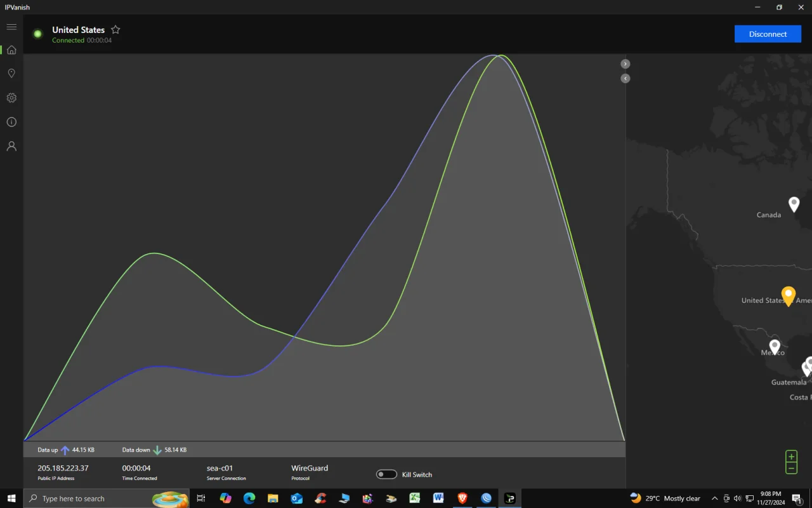Toggle the Kill Switch
Image resolution: width=812 pixels, height=508 pixels.
point(386,474)
